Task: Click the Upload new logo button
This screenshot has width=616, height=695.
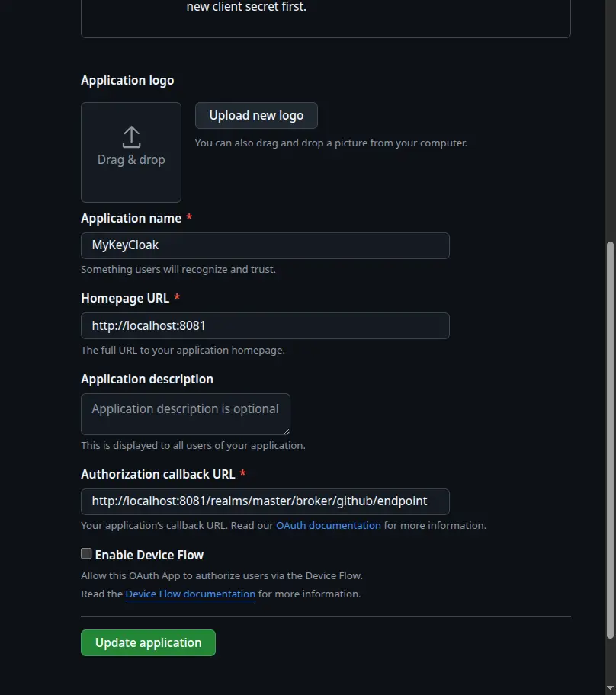Action: click(x=256, y=115)
